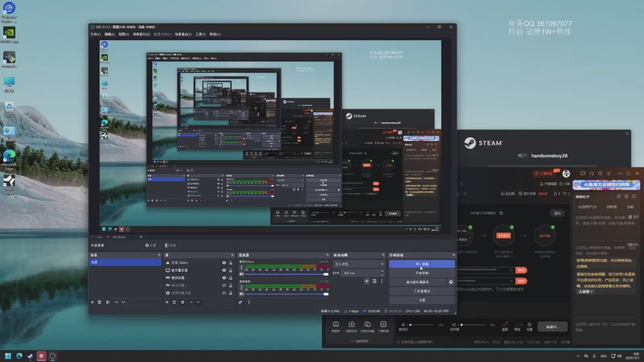The width and height of the screenshot is (644, 362).
Task: Open mixer options three-dot menu at panel bottom
Action: (x=249, y=302)
